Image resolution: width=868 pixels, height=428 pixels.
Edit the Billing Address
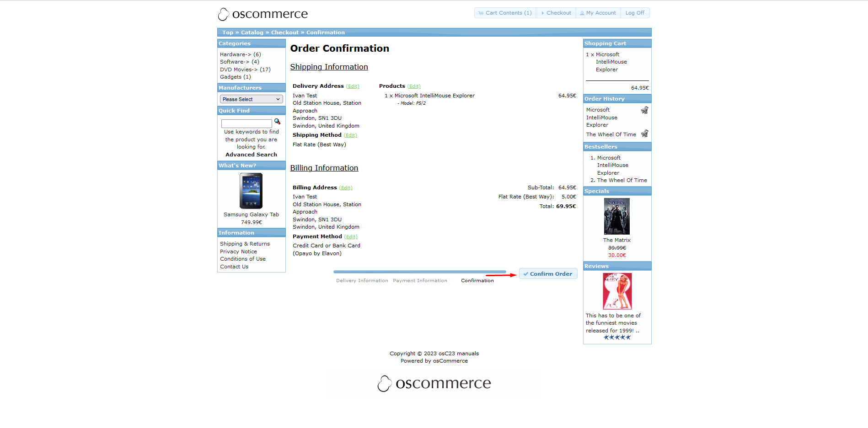tap(346, 188)
